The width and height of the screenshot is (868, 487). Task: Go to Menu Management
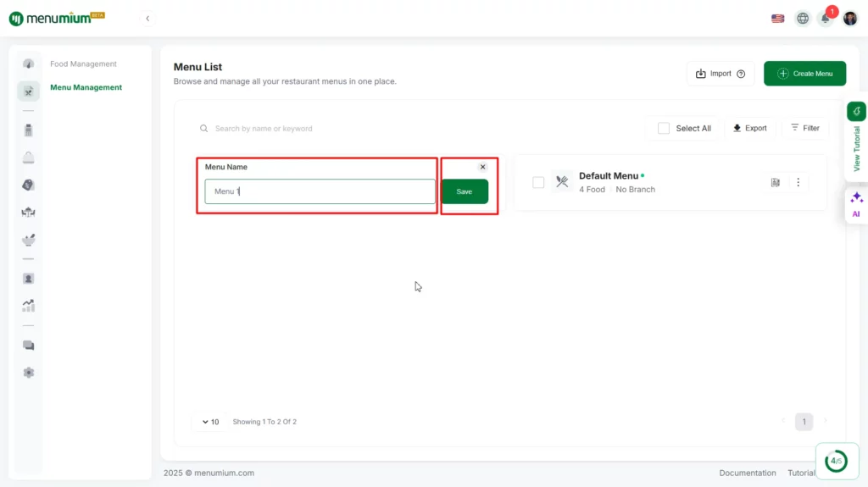click(x=86, y=87)
